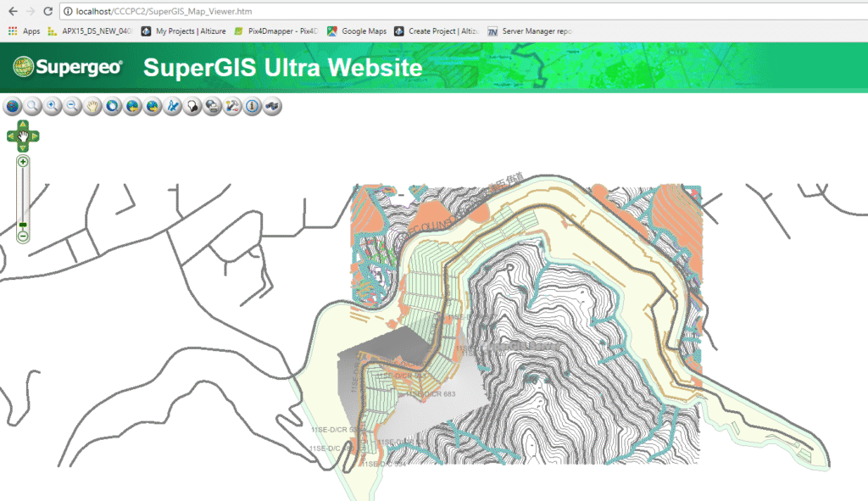Viewport: 868px width, 501px height.
Task: View site information icon in address bar
Action: 68,11
